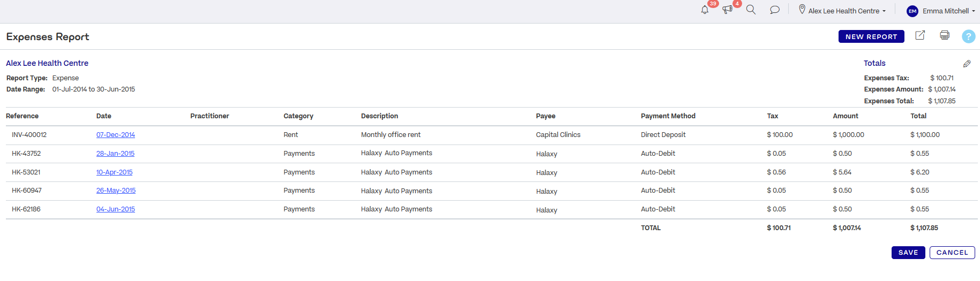Open the announcements megaphone icon
Viewport: 980px width, 281px height.
click(x=727, y=10)
